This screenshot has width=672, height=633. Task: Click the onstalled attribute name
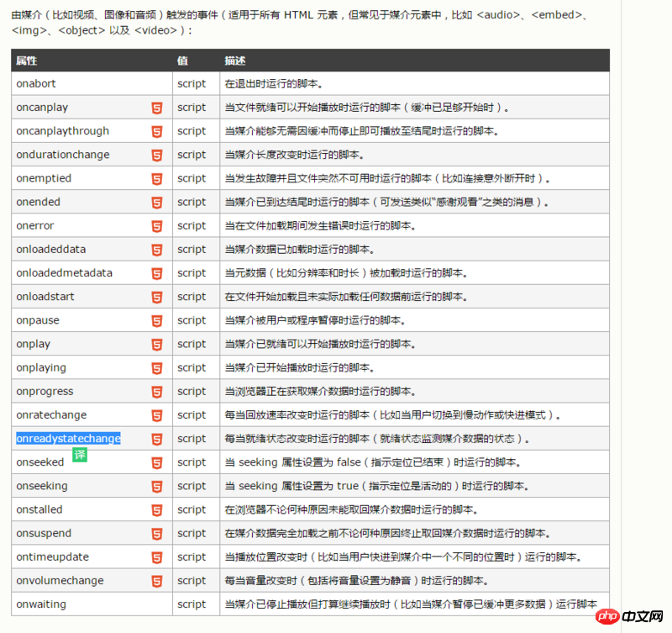point(39,509)
